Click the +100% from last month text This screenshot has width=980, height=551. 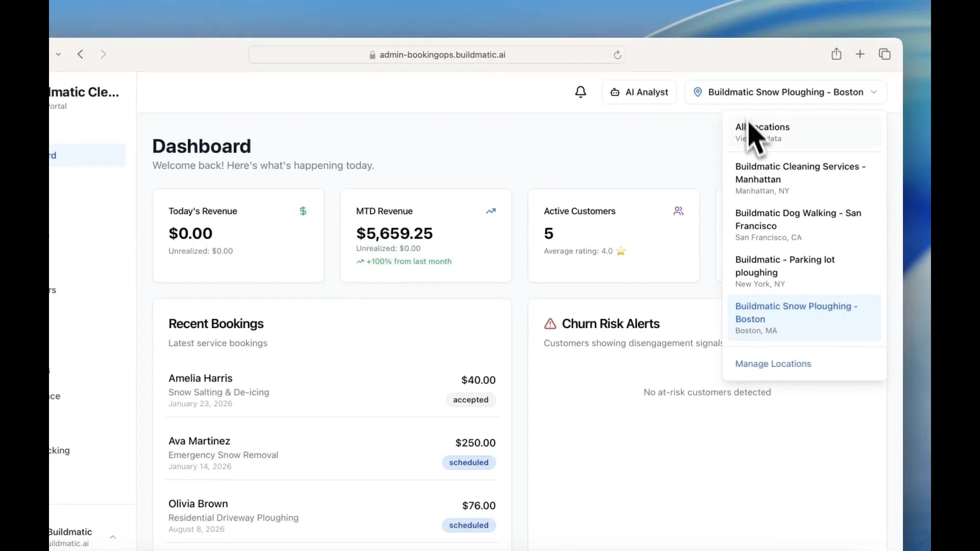[x=409, y=261]
